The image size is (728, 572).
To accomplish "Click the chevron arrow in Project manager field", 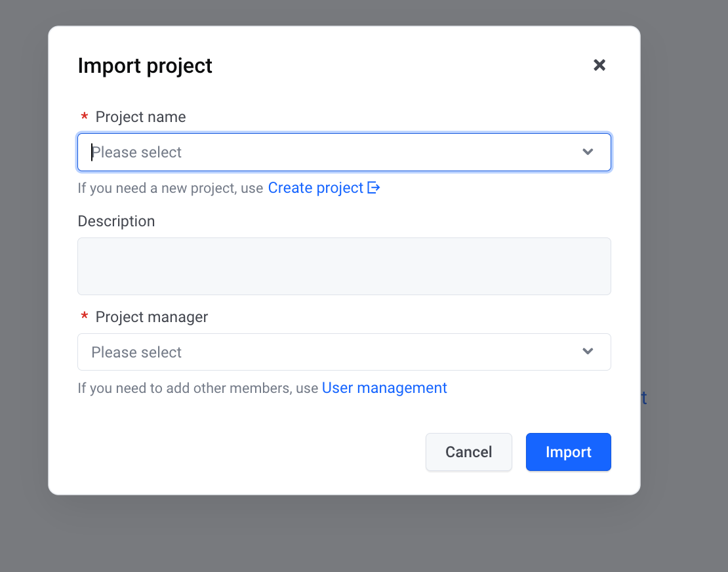I will [x=588, y=352].
